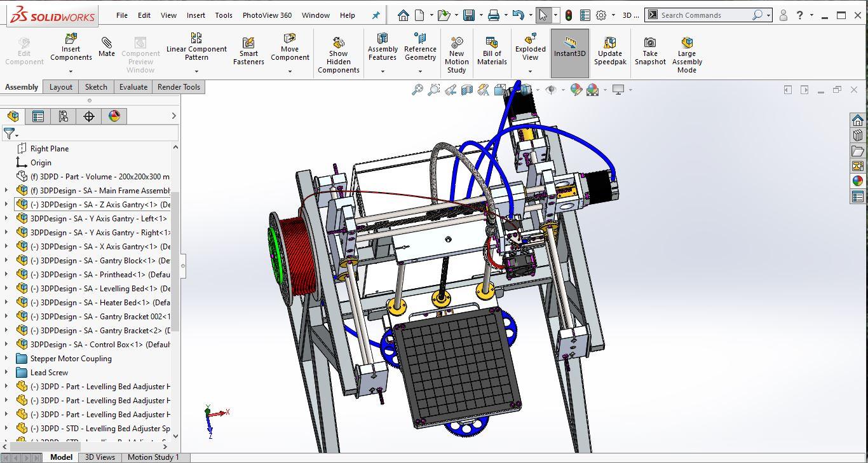Open the PhotoView 360 menu
Viewport: 868px width, 463px height.
coord(267,15)
